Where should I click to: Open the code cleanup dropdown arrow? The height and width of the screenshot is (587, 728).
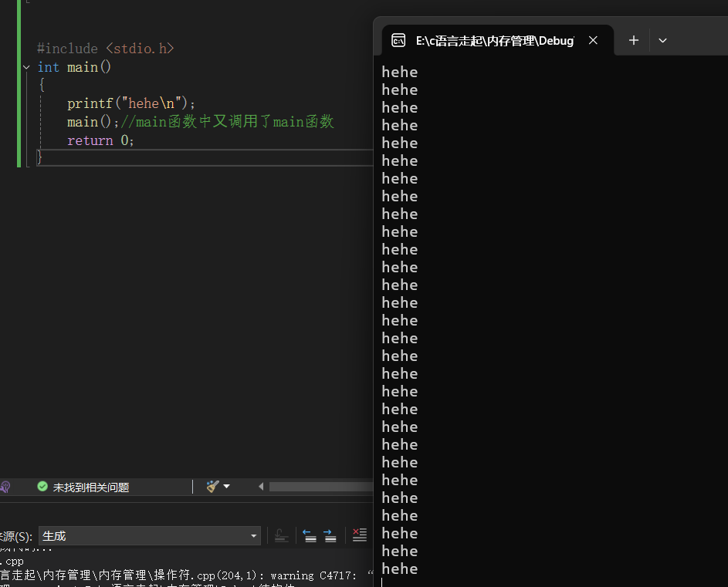click(226, 486)
